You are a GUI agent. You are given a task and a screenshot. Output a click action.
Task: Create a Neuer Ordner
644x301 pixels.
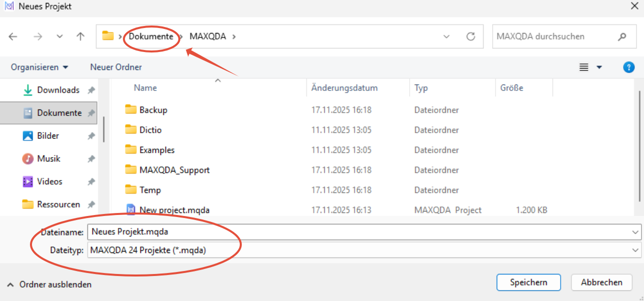click(x=116, y=67)
